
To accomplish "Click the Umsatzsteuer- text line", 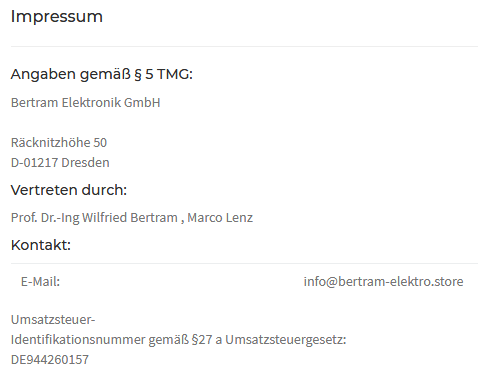I will point(53,320).
